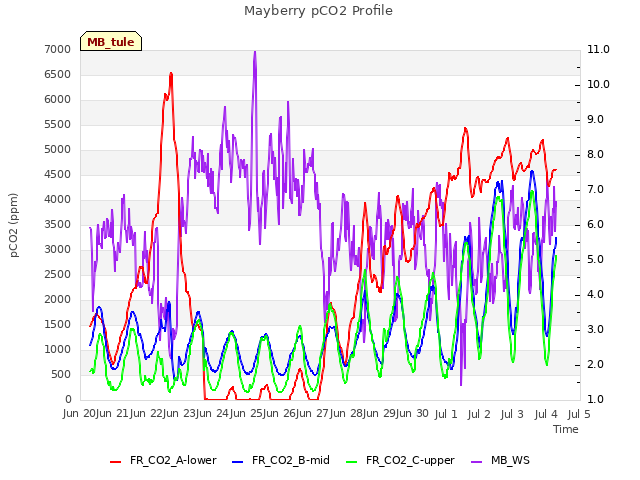The width and height of the screenshot is (640, 480).
Task: Click the green FR_CO2_C-upper legend swatch
Action: point(351,462)
